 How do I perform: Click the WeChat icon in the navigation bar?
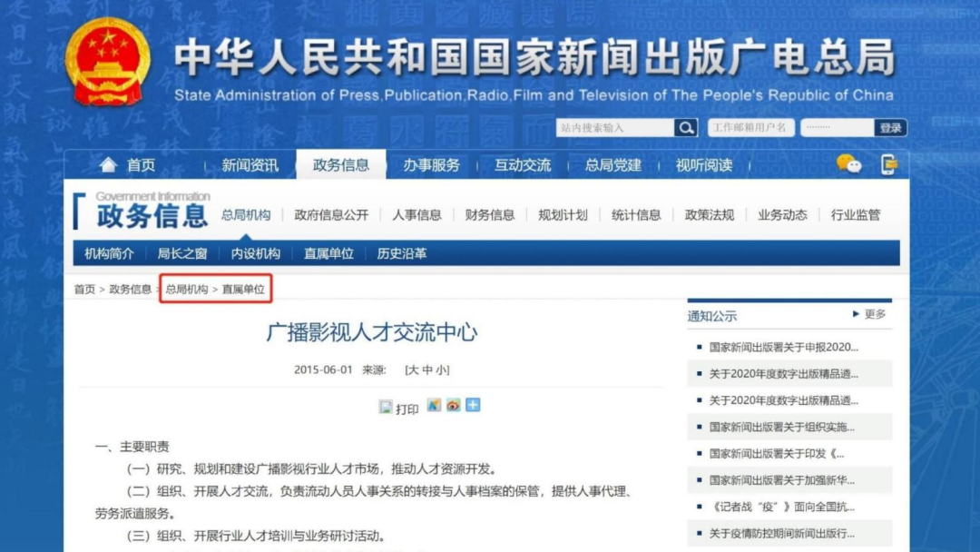(848, 164)
